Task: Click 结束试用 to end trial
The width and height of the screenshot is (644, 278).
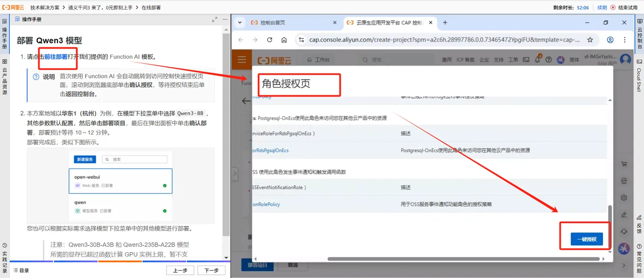Action: (x=624, y=7)
